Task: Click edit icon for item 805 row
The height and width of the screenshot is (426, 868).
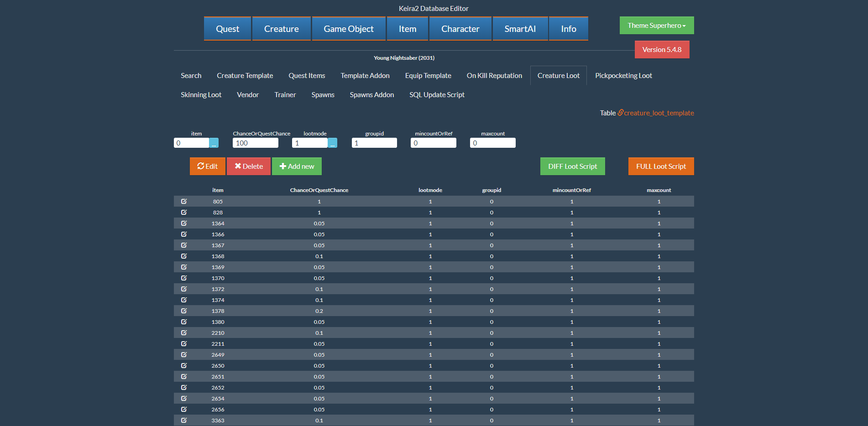Action: (184, 201)
